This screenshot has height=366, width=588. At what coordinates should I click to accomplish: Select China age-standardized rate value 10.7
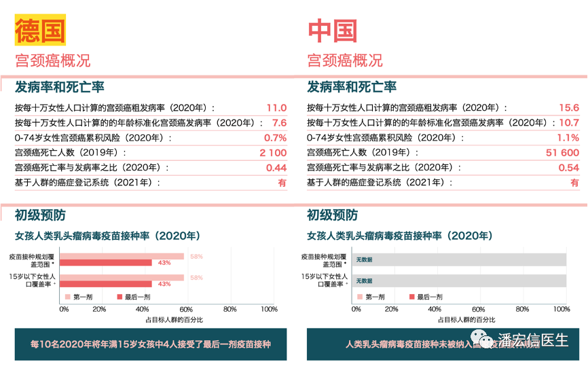569,123
